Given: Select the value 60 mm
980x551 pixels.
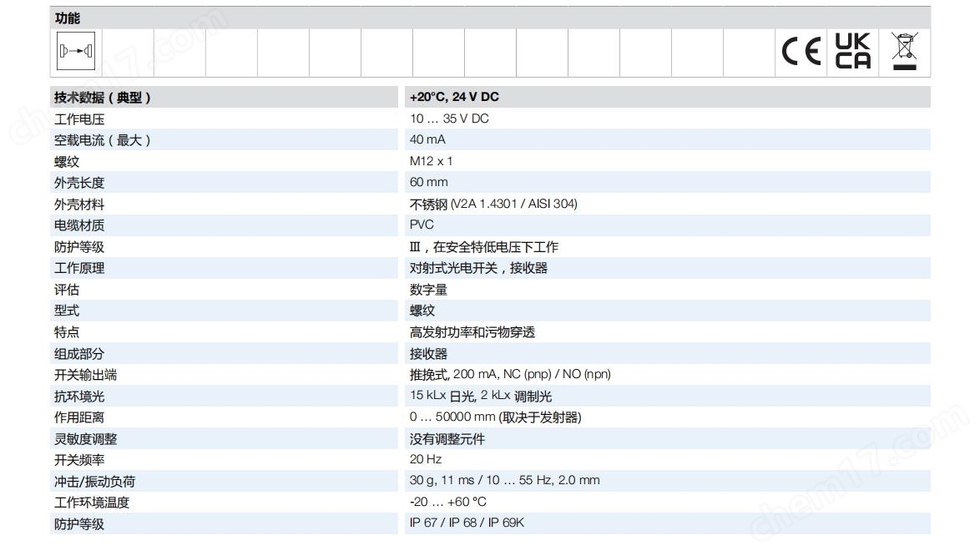Looking at the screenshot, I should pyautogui.click(x=429, y=182).
